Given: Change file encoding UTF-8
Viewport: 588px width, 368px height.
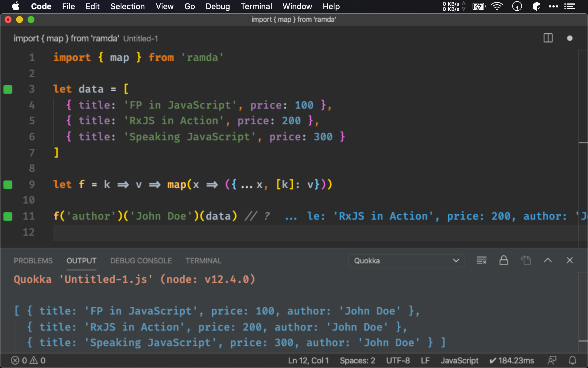Looking at the screenshot, I should click(398, 361).
